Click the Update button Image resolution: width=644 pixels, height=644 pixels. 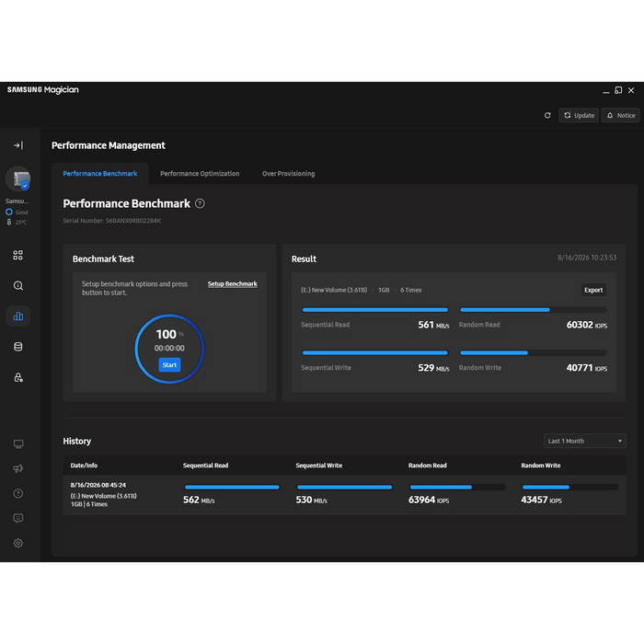579,115
